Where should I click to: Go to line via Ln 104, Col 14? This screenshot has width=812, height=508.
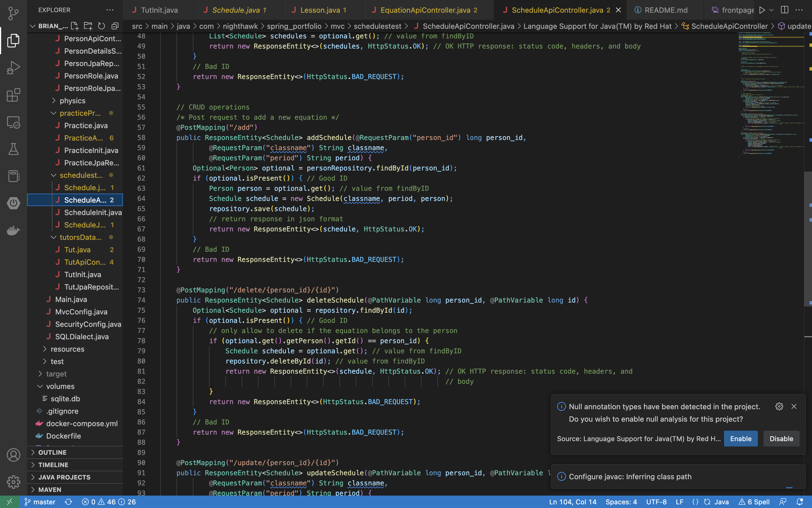[572, 502]
